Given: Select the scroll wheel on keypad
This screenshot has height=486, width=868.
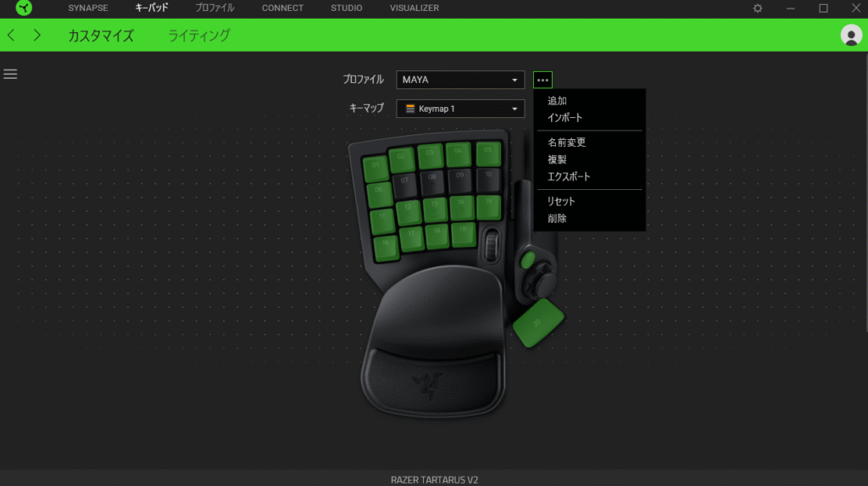Looking at the screenshot, I should 491,243.
